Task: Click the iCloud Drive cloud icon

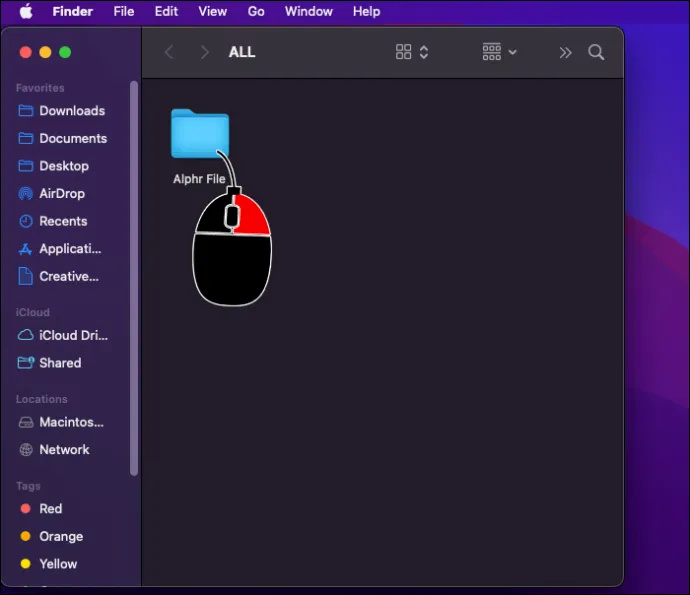Action: (26, 335)
